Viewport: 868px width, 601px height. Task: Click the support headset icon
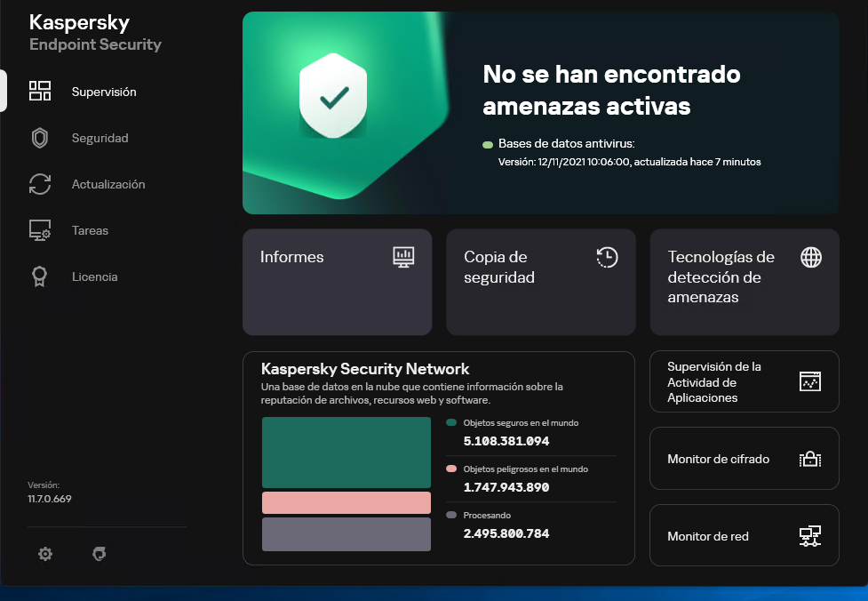coord(100,554)
